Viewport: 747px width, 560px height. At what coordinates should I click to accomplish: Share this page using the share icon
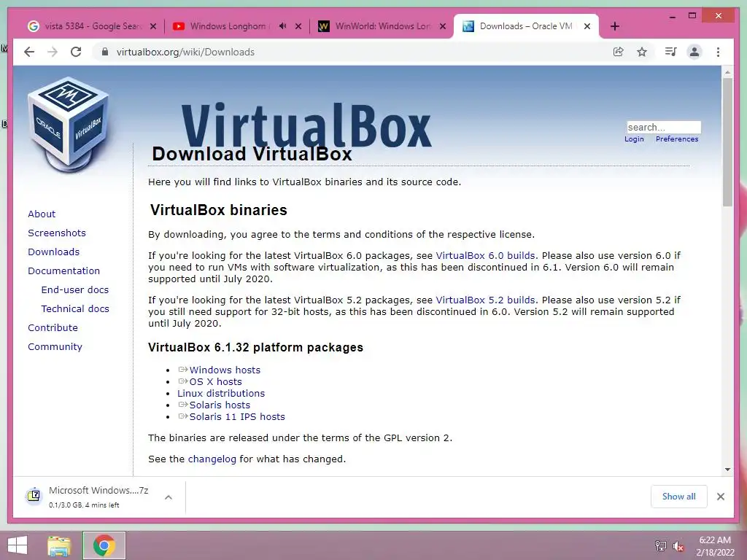click(x=619, y=52)
